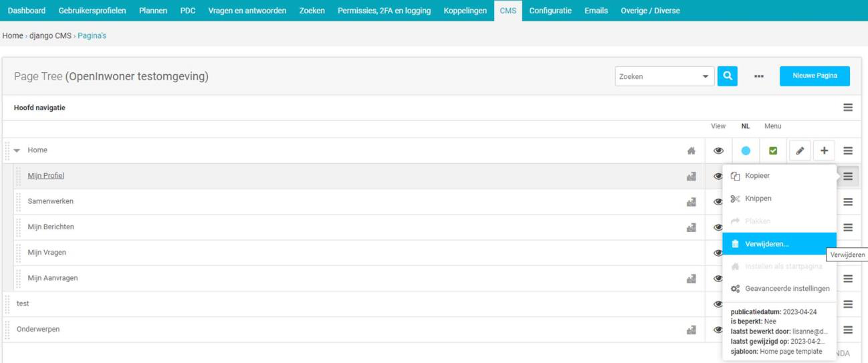This screenshot has height=363, width=868.
Task: Toggle the green Menu checkbox for Home
Action: pyautogui.click(x=773, y=151)
